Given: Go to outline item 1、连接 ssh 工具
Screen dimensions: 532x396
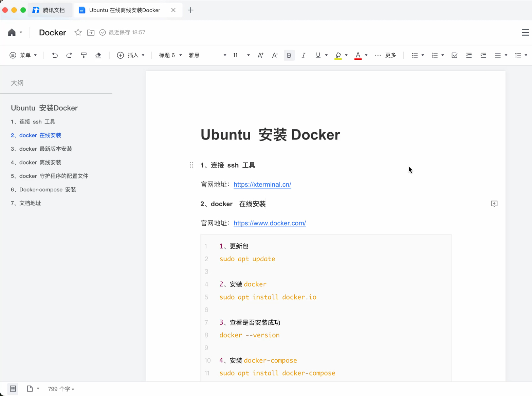Looking at the screenshot, I should pos(33,121).
